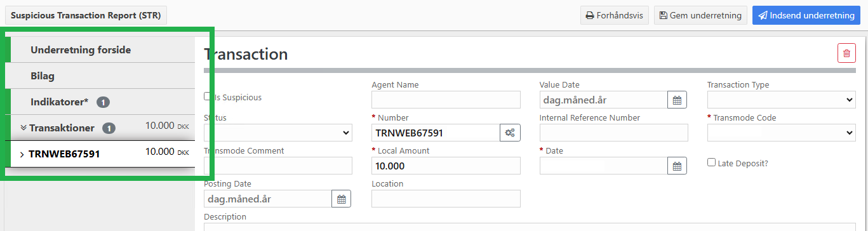Click Indsend underretning submit button

pyautogui.click(x=806, y=15)
